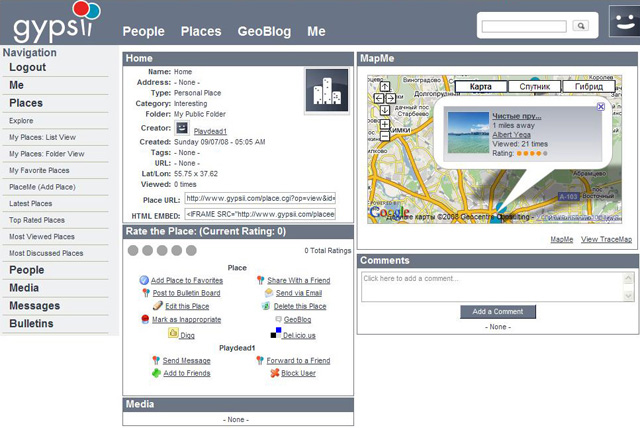Viewport: 640px width, 428px height.
Task: Close the map info popup bubble
Action: tap(599, 106)
